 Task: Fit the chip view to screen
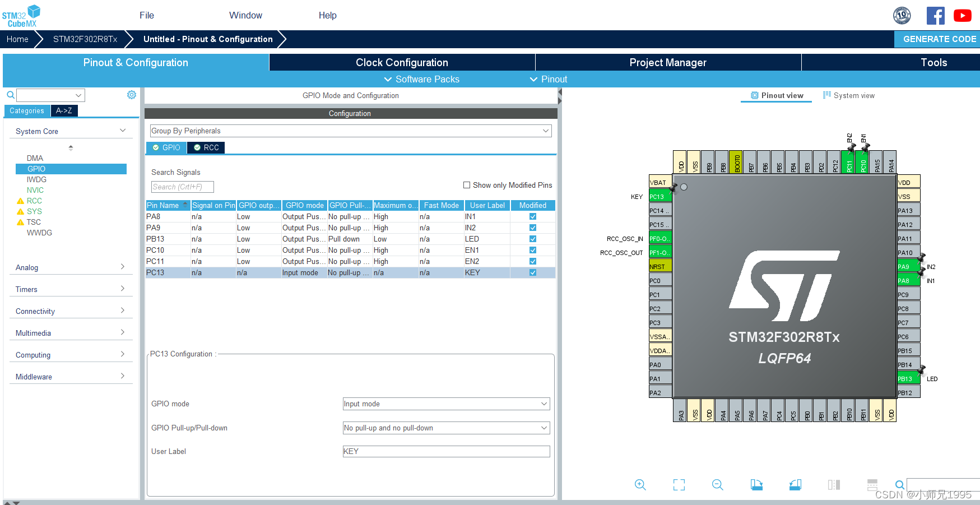pyautogui.click(x=679, y=485)
